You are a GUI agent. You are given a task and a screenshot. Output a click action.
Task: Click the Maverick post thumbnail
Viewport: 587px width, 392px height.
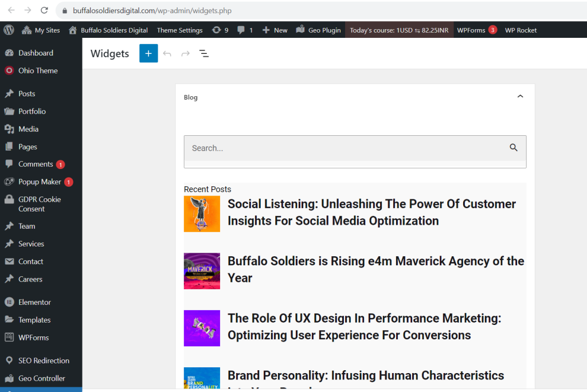coord(202,271)
